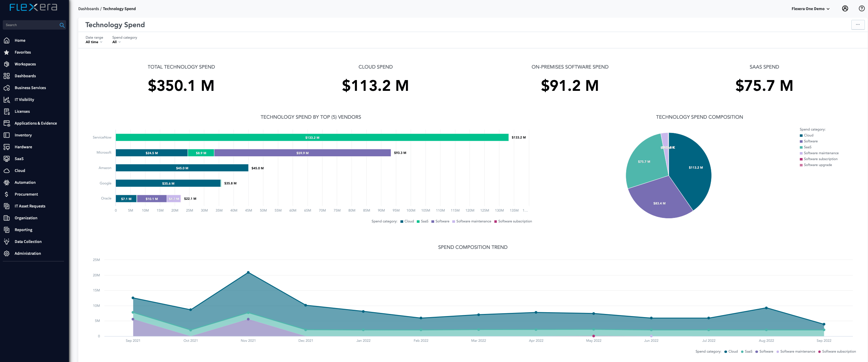
Task: Open the Spend category filter dropdown
Action: [x=117, y=42]
